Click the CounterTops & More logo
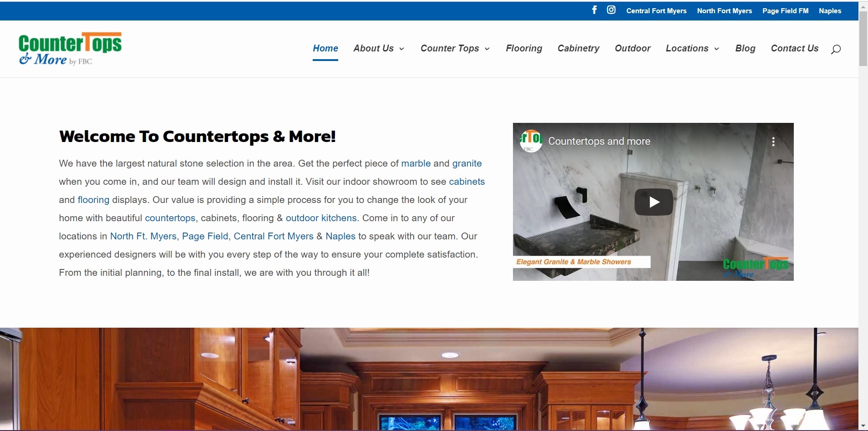 coord(70,49)
